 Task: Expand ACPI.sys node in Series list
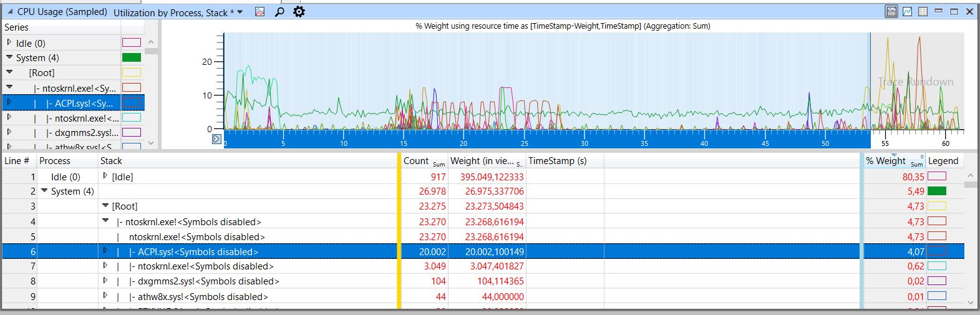tap(9, 102)
